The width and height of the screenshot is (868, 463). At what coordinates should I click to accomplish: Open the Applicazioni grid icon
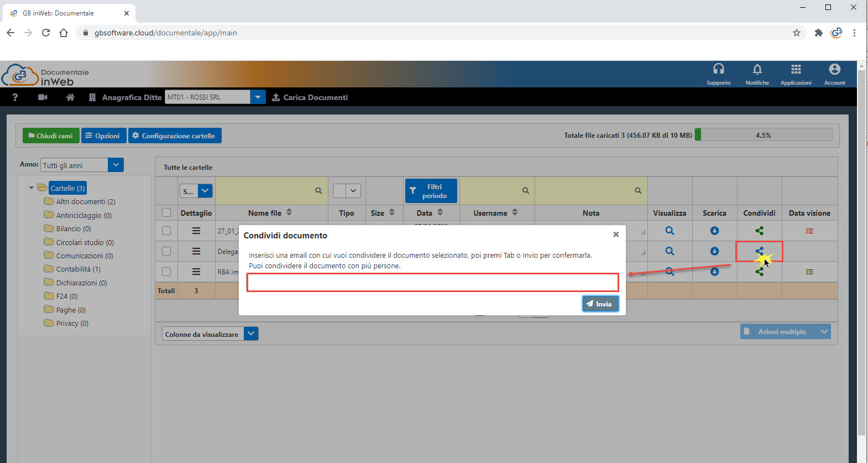click(796, 69)
